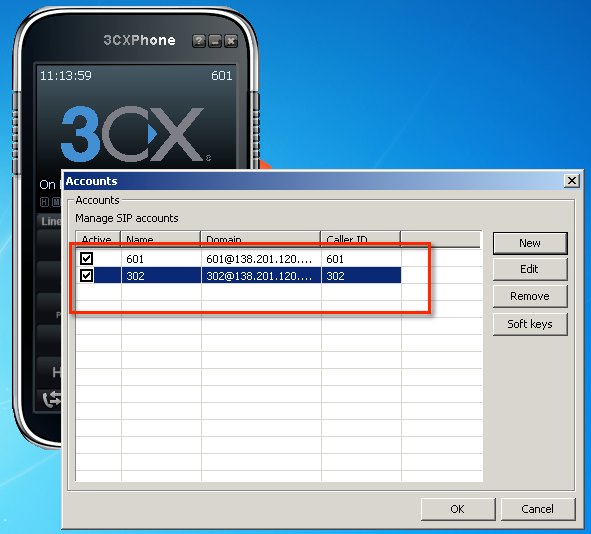This screenshot has height=534, width=591.
Task: Close the 3CXPhone softphone with its X icon
Action: point(231,41)
